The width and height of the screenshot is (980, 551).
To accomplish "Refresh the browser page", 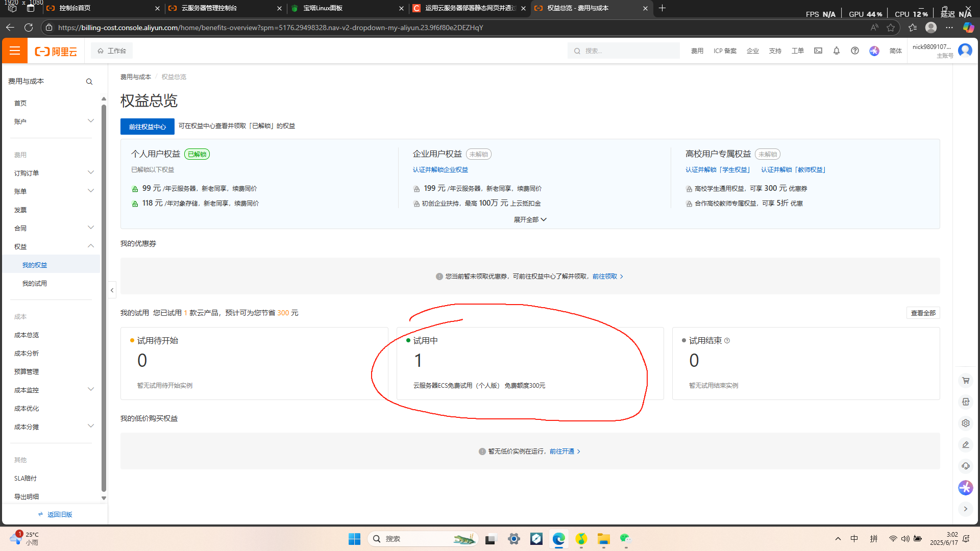I will (29, 28).
